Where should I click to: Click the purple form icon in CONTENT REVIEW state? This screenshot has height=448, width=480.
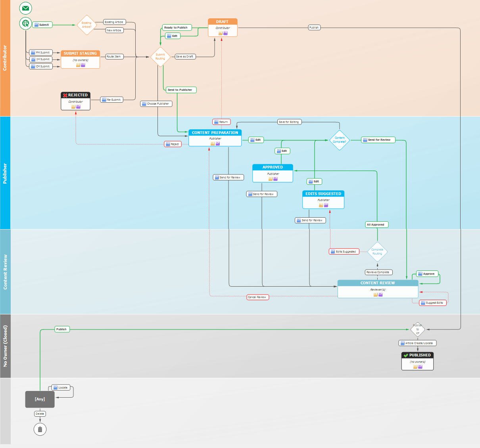pyautogui.click(x=380, y=295)
